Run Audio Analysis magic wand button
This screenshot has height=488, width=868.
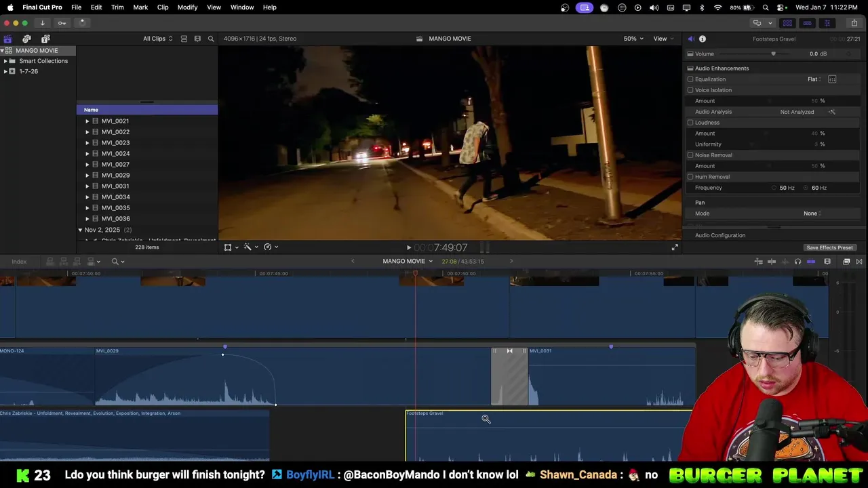(x=832, y=112)
